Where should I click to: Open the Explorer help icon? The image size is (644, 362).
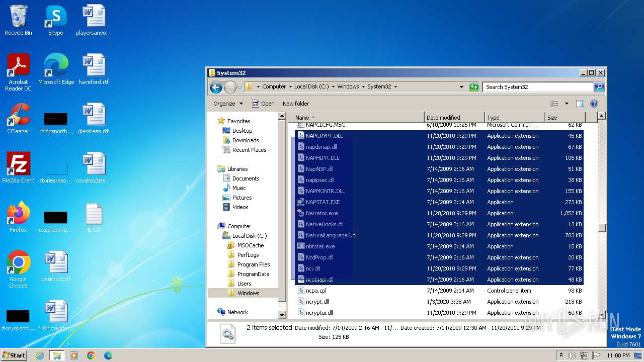(x=594, y=104)
